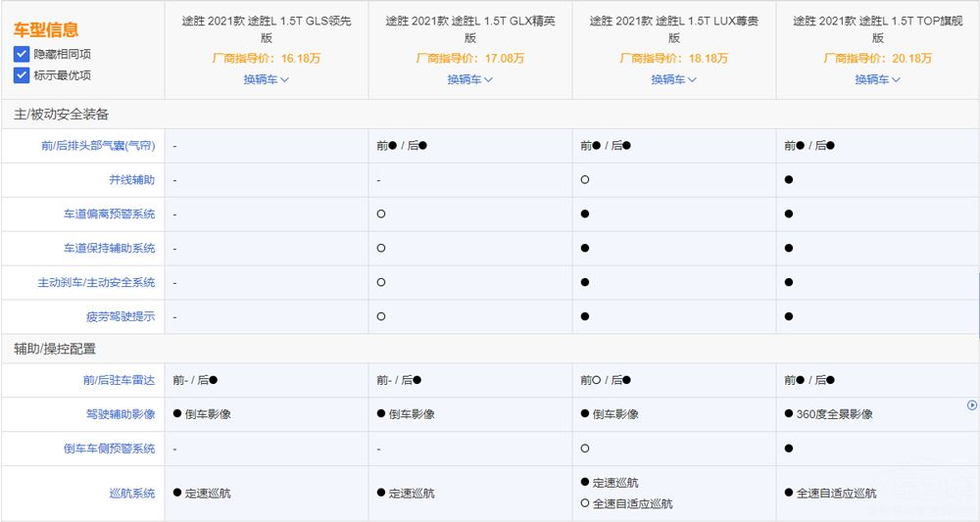Toggle the 标示最优项 checkbox

pos(22,75)
